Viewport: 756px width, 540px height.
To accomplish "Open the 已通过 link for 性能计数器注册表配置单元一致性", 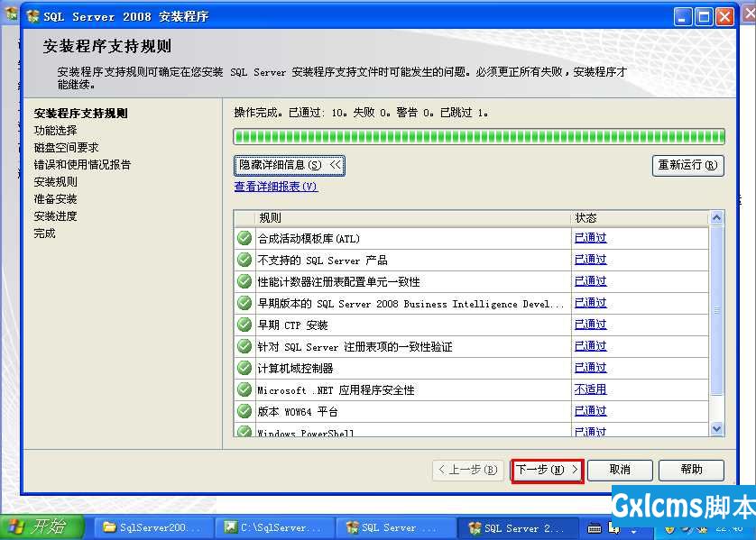I will (x=590, y=281).
